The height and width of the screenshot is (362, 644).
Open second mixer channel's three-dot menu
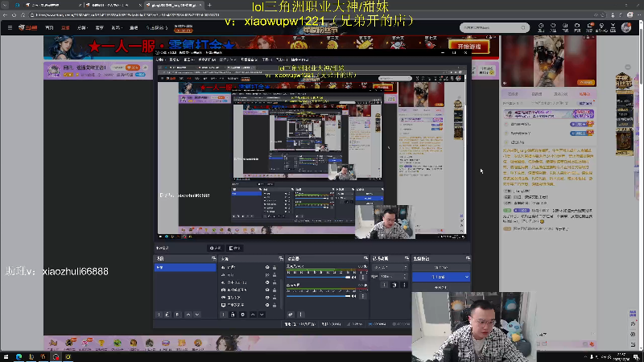point(363,296)
